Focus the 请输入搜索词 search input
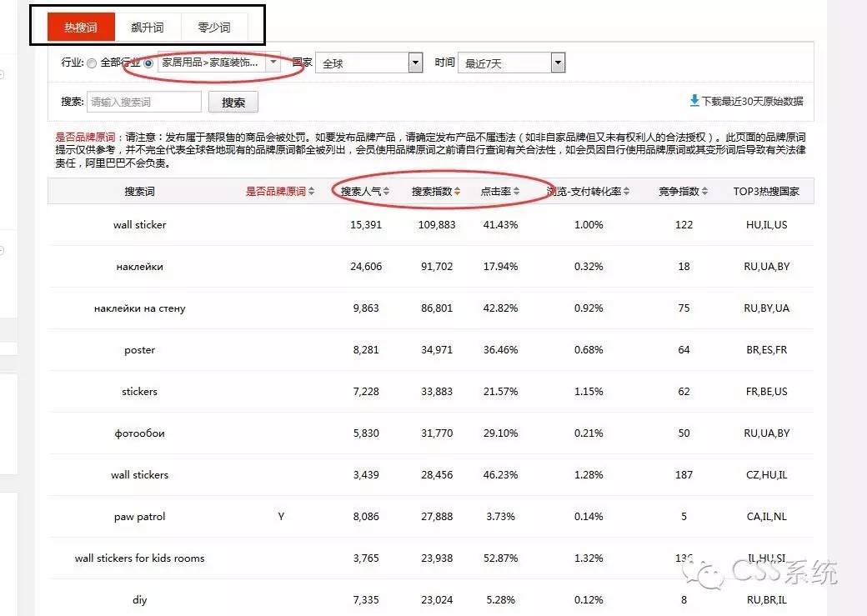The width and height of the screenshot is (867, 616). coord(143,102)
